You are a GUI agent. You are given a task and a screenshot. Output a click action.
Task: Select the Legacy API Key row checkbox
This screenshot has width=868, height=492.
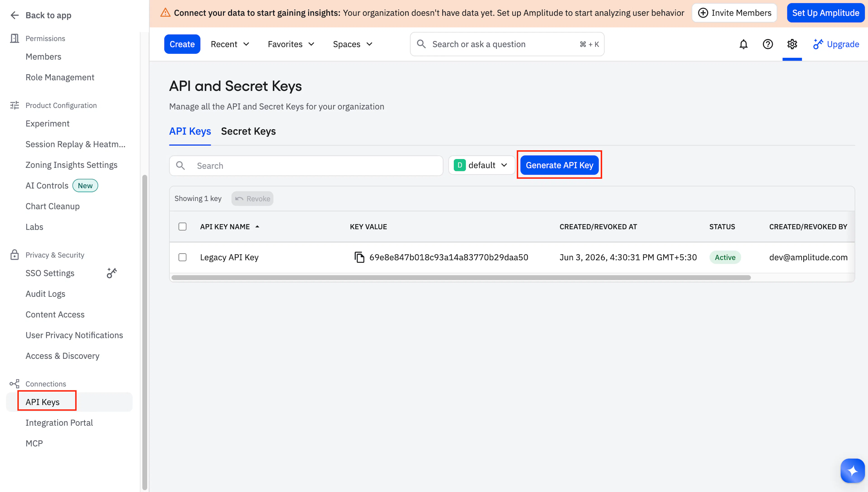pos(182,257)
